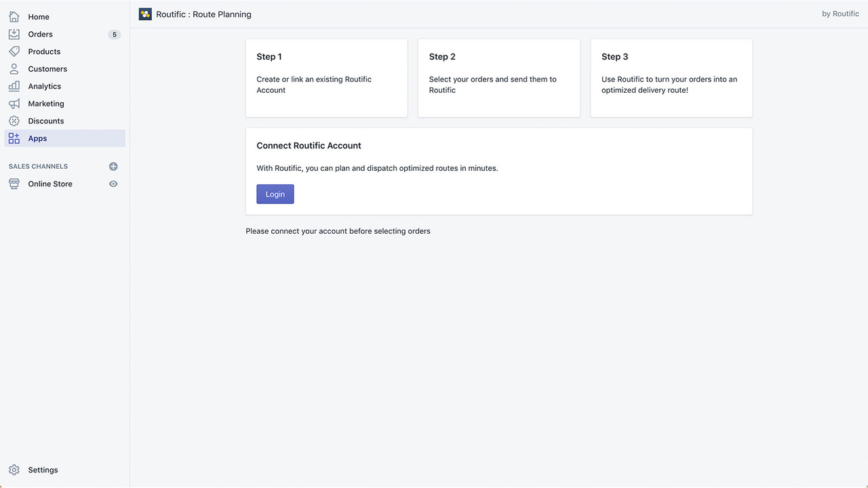Add a sales channel with the plus icon

(113, 166)
